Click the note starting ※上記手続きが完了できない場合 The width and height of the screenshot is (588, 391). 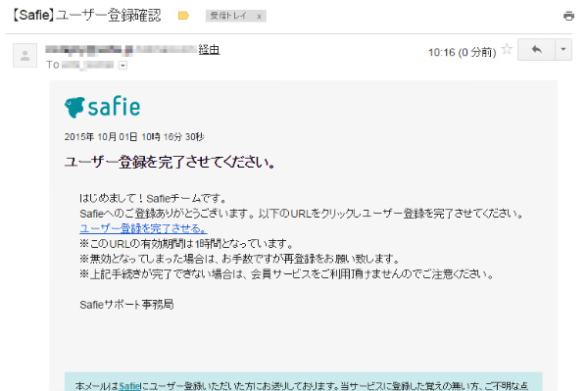[286, 274]
